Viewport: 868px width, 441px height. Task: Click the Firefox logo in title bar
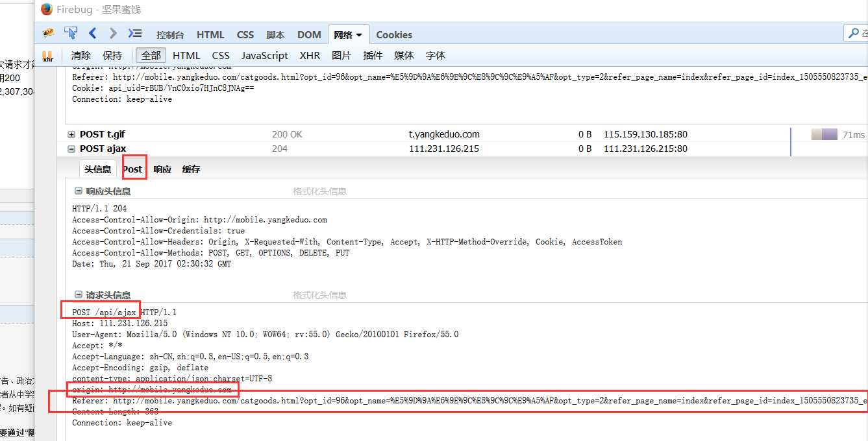click(x=47, y=9)
